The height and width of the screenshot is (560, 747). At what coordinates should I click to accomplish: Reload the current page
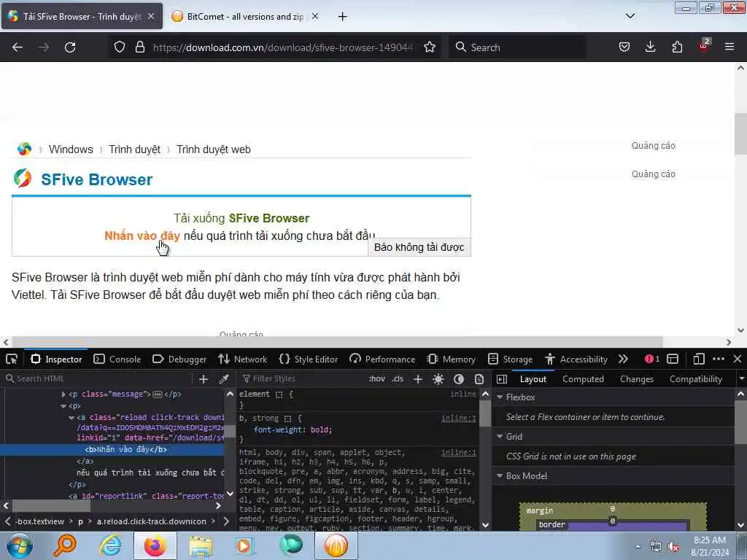[x=70, y=47]
